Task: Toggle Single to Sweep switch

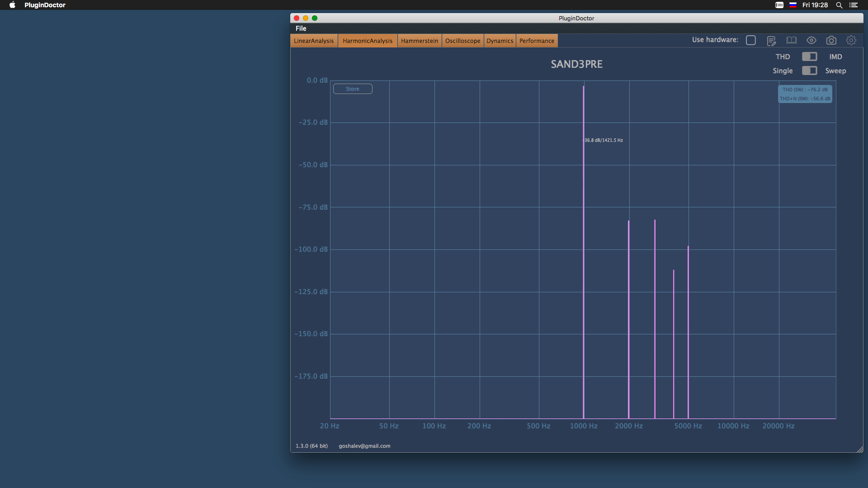Action: (x=809, y=70)
